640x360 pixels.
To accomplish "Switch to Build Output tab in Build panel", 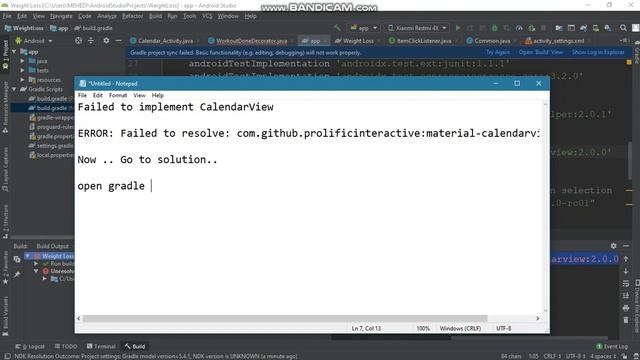I will (x=53, y=246).
